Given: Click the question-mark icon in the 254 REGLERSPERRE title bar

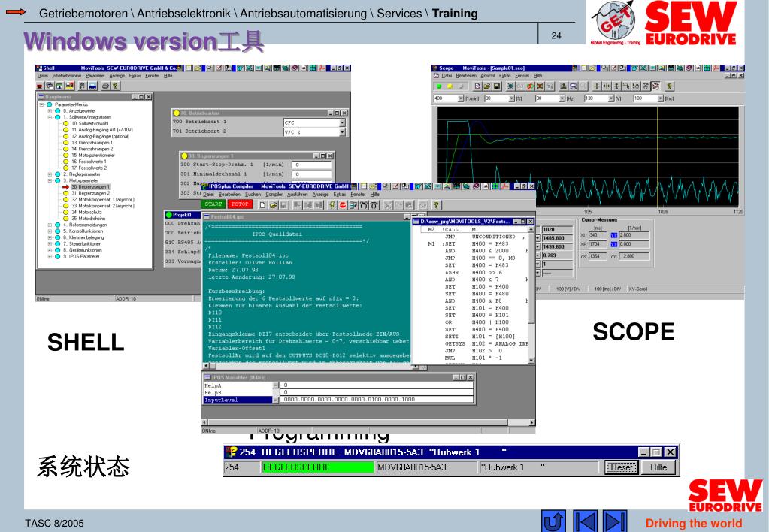Looking at the screenshot, I should click(x=231, y=452).
